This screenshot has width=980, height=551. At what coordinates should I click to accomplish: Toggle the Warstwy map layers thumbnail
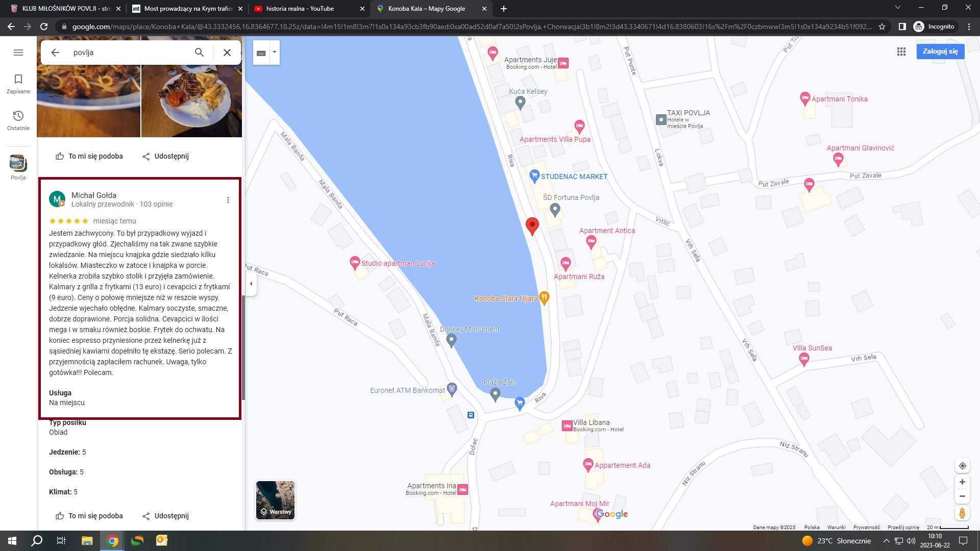(x=275, y=500)
